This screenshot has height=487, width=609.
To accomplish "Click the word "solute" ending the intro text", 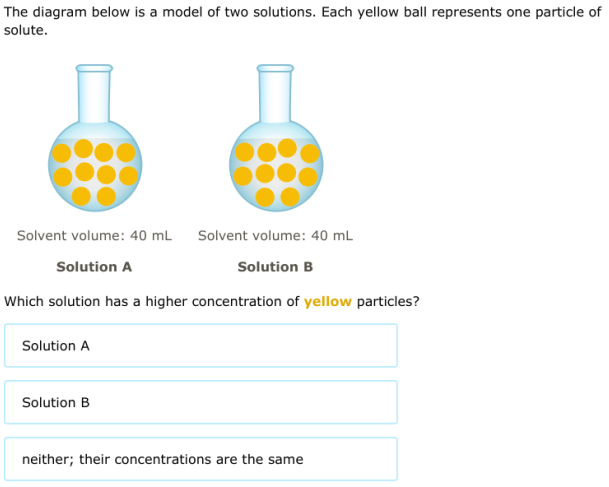I will (24, 31).
